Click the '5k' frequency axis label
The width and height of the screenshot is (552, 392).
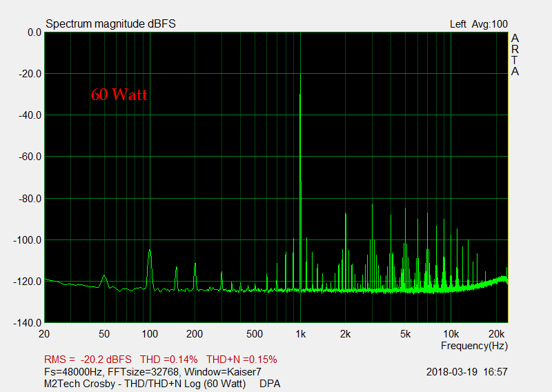tap(405, 334)
